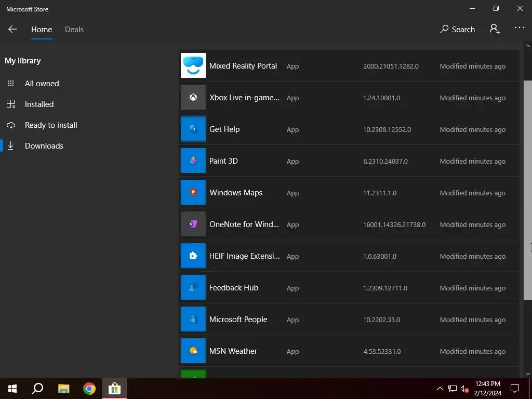Click the network tray icon
The width and height of the screenshot is (532, 399).
(x=453, y=389)
